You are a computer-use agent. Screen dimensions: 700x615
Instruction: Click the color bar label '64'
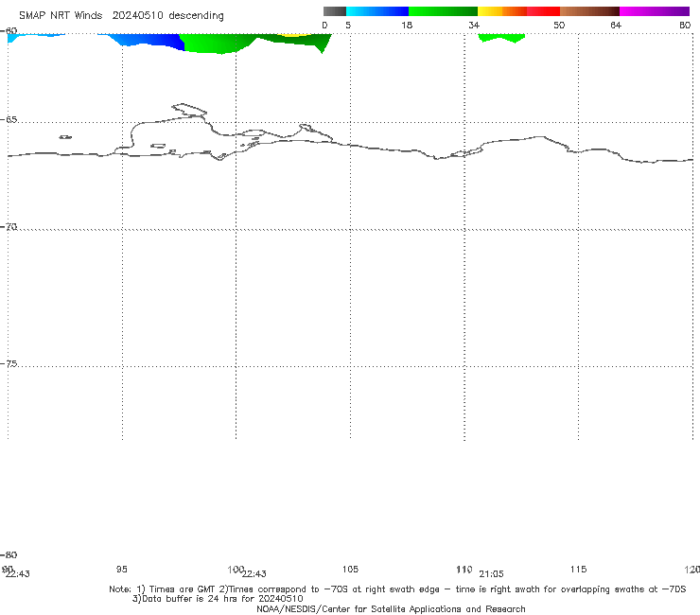616,26
